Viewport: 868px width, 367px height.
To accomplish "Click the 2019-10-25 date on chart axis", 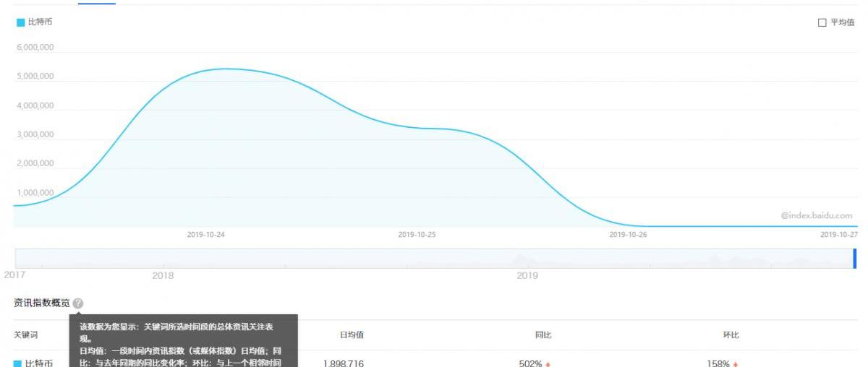I will click(417, 234).
